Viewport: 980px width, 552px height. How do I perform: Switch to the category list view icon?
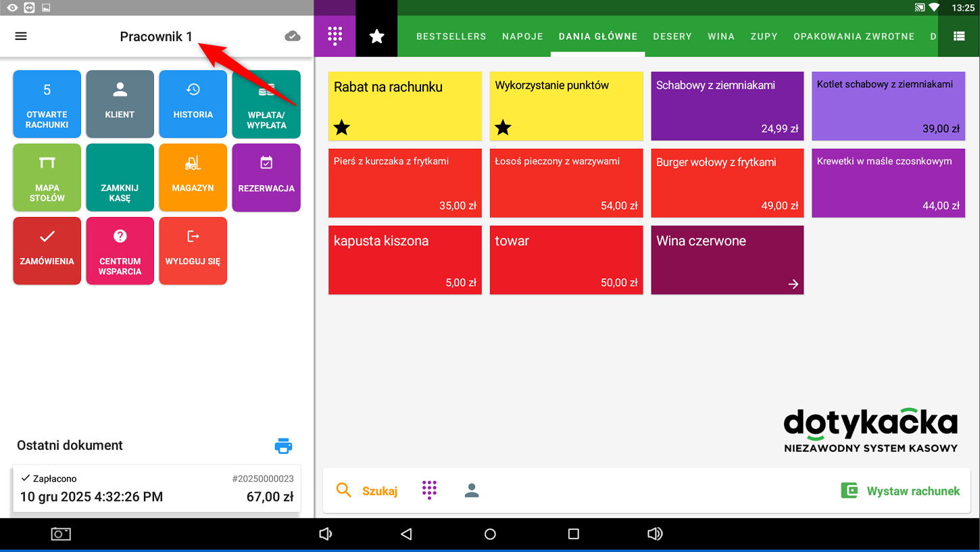[958, 36]
